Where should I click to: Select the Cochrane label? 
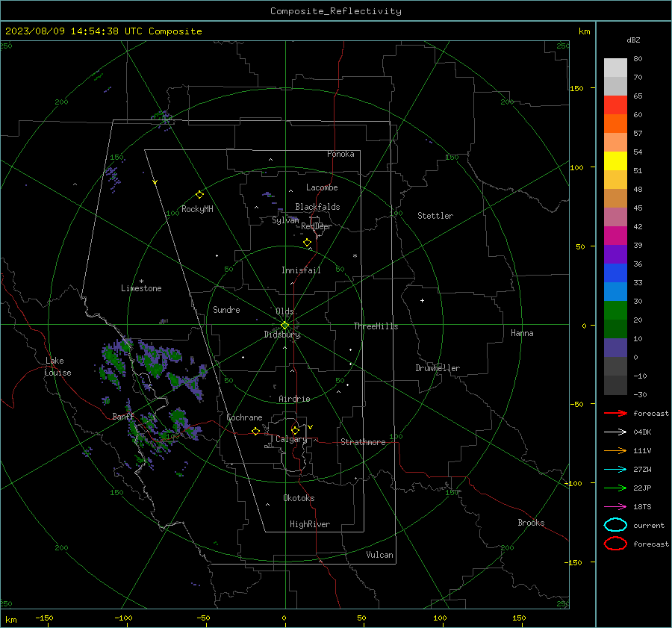point(244,417)
